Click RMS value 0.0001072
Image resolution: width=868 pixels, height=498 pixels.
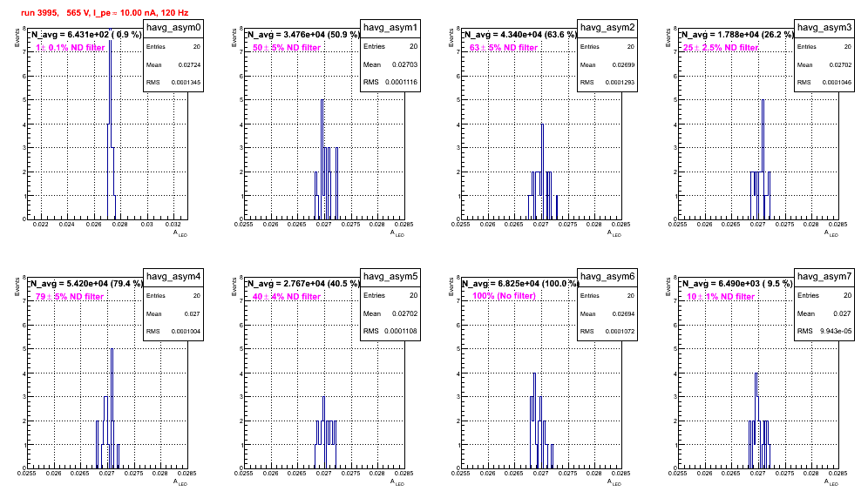[620, 332]
